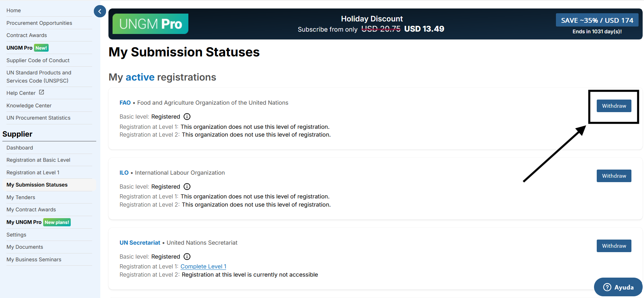This screenshot has width=644, height=298.
Task: Open the FAO organization link
Action: (x=125, y=103)
